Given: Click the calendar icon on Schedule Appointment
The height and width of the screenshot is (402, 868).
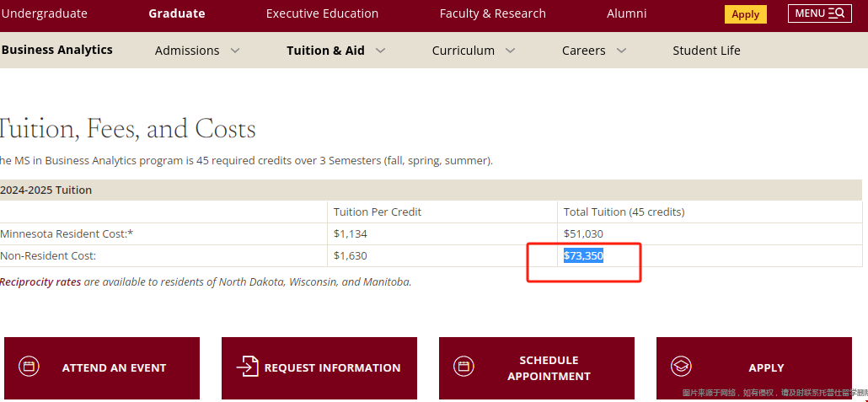Looking at the screenshot, I should click(x=463, y=367).
